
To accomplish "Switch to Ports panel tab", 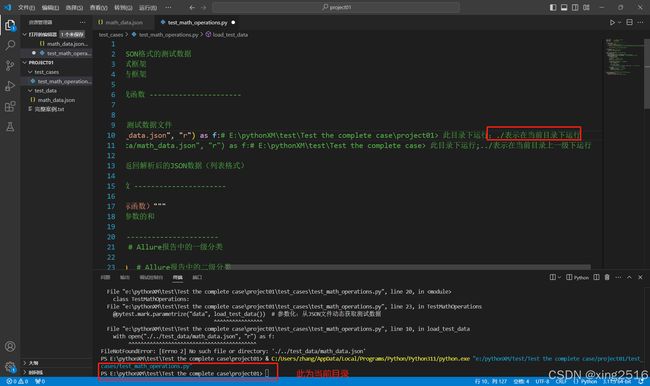I will point(197,277).
